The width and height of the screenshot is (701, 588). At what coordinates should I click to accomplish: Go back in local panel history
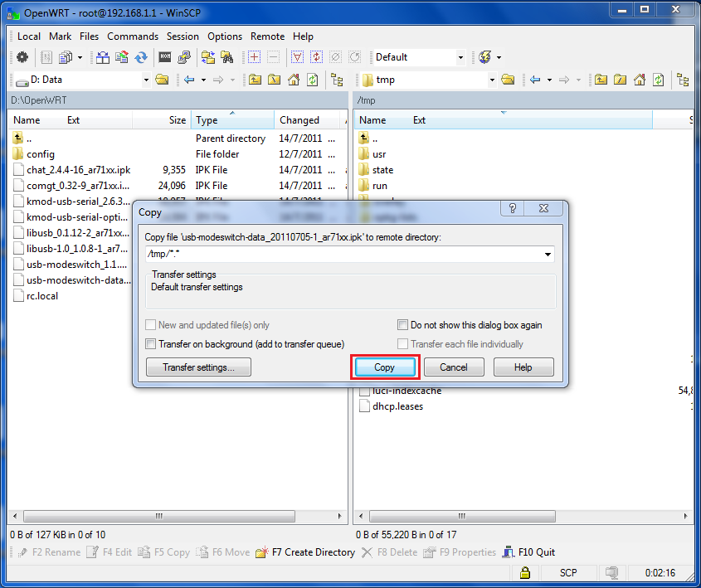[189, 80]
